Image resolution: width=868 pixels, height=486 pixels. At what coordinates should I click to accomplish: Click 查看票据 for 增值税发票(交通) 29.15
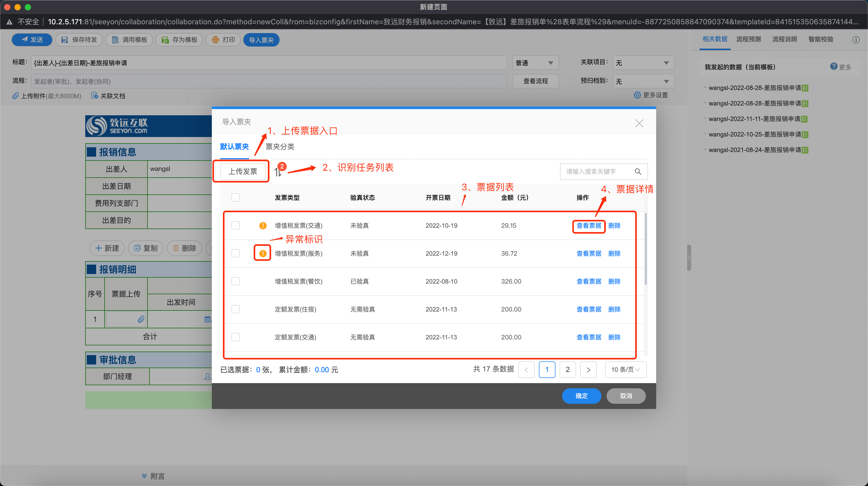pyautogui.click(x=589, y=226)
